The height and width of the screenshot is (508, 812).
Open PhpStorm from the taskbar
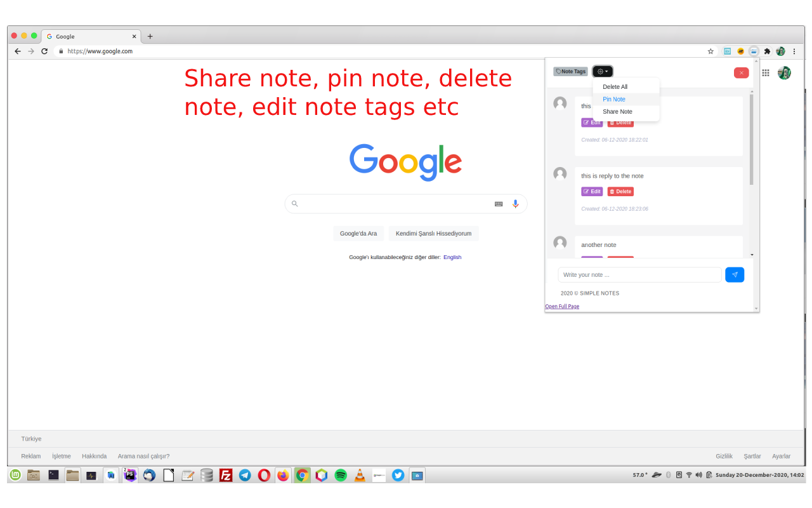click(130, 475)
